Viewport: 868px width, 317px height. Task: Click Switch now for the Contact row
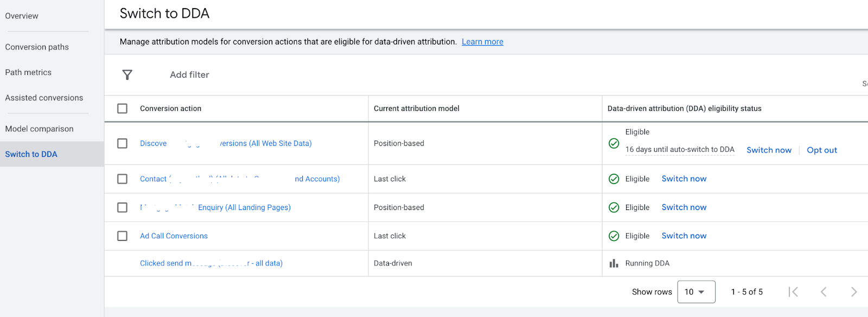684,179
